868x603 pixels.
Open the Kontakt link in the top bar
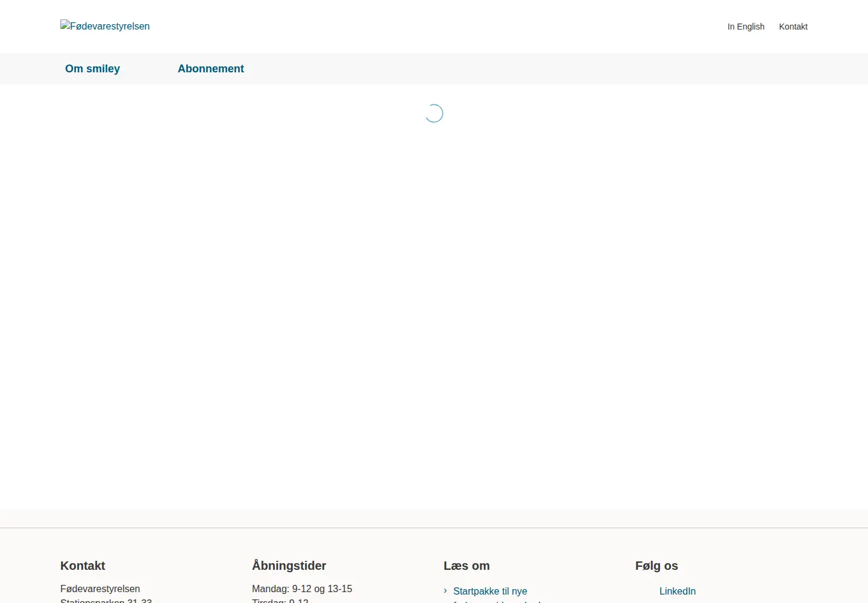(793, 27)
